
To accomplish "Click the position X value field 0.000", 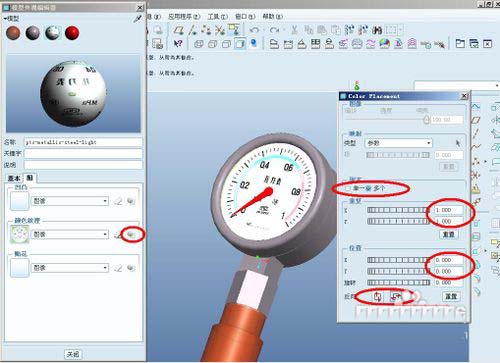I will click(449, 260).
